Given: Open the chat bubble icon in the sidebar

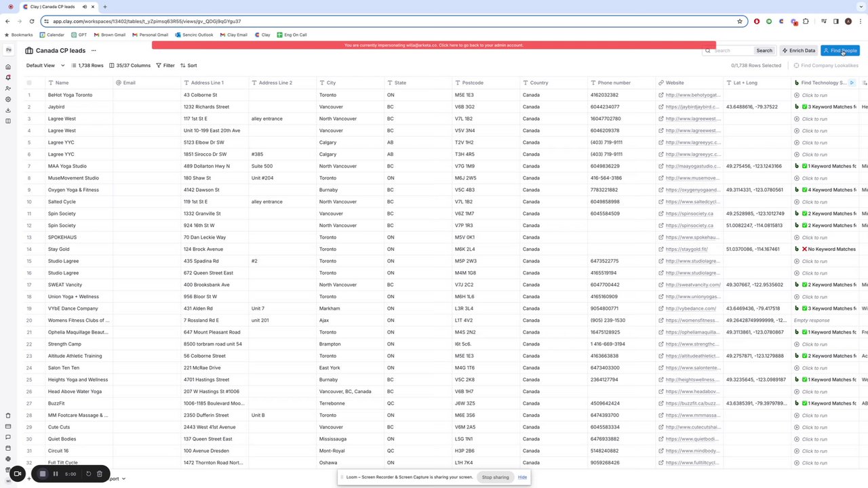Looking at the screenshot, I should 8,437.
